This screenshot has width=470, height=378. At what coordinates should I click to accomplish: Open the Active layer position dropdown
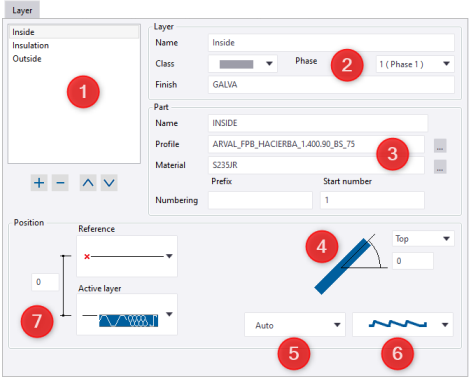[127, 314]
